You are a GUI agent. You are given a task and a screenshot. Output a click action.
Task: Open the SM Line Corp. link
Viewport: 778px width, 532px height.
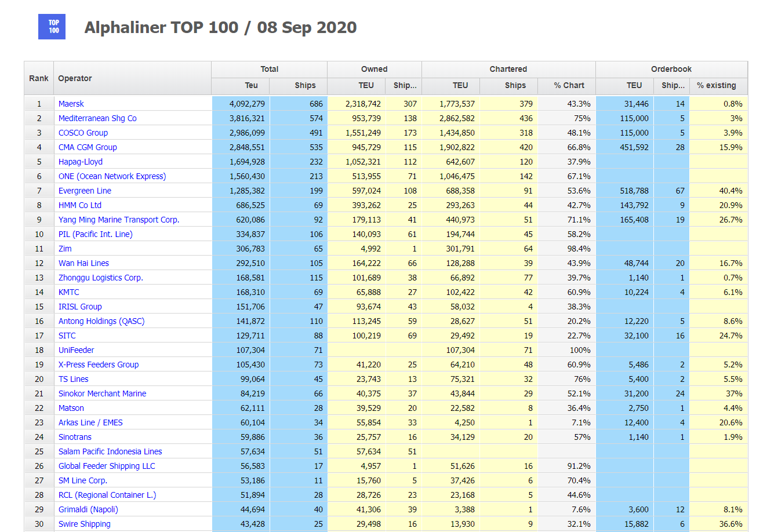click(82, 480)
